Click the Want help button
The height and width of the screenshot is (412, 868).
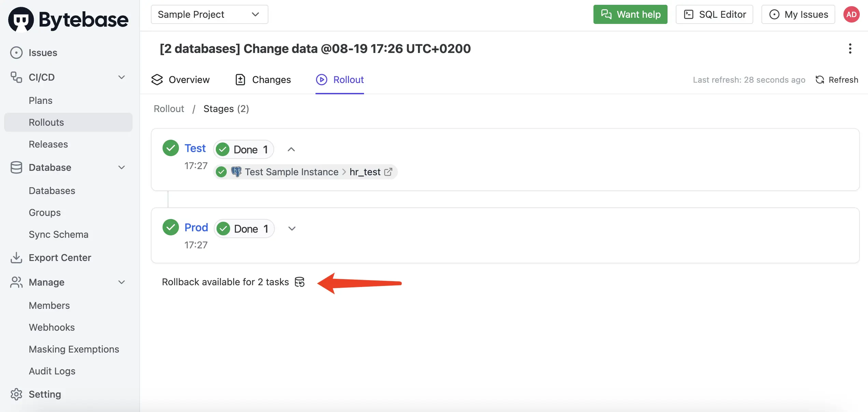pyautogui.click(x=630, y=14)
